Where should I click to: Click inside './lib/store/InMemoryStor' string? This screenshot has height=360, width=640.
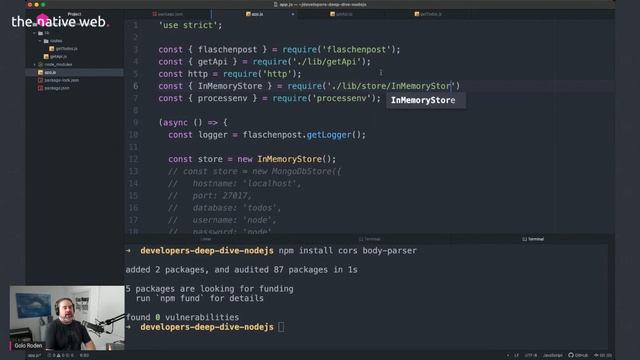pos(391,86)
